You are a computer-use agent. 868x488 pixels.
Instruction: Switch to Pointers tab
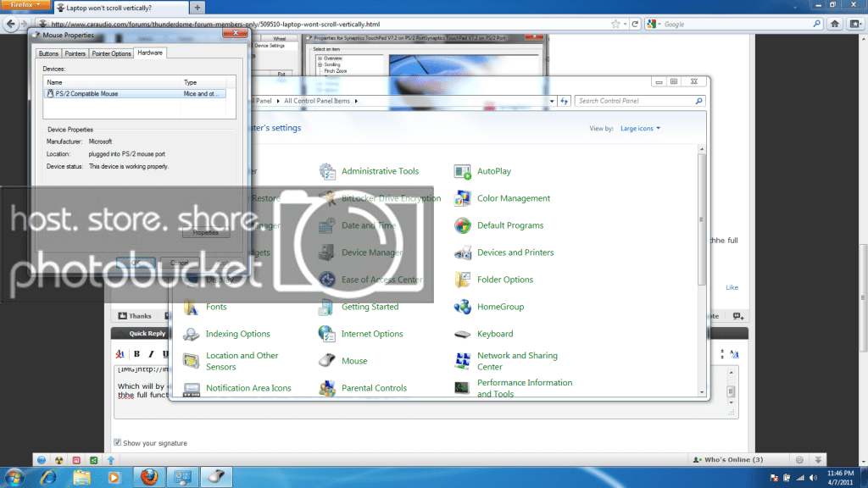coord(75,53)
